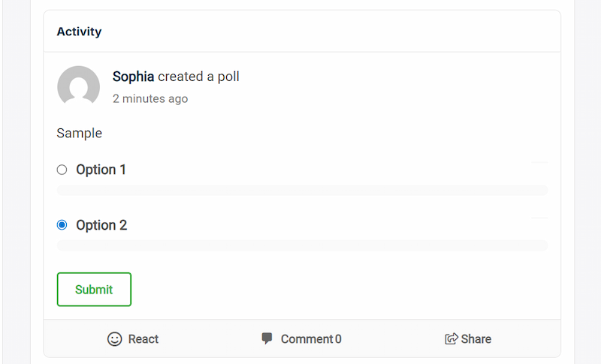The width and height of the screenshot is (601, 364).
Task: Click the Comment text label
Action: [307, 339]
